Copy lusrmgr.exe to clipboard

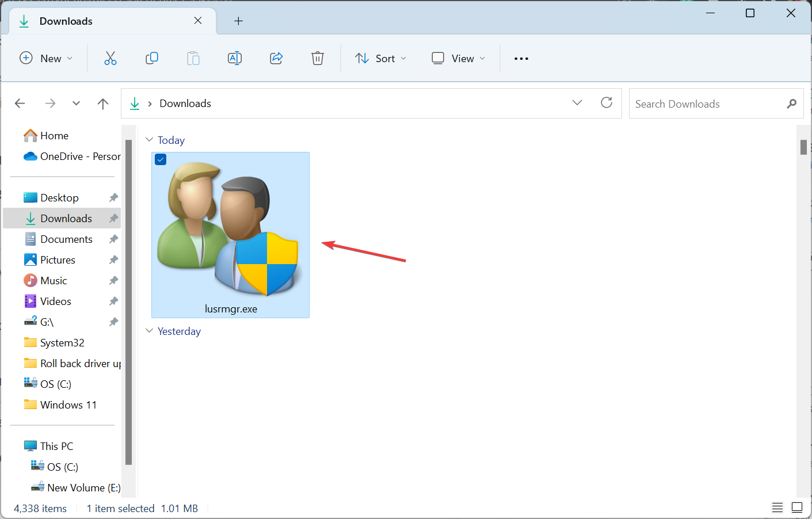(x=152, y=58)
